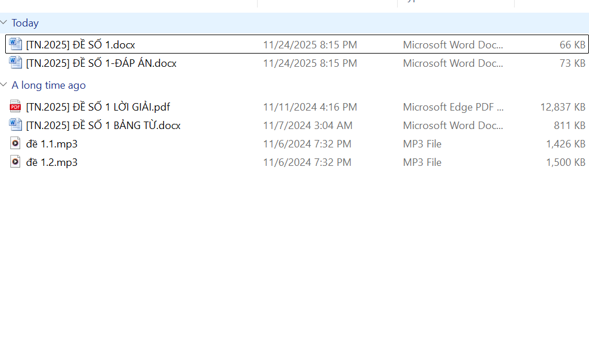Click the 1,500 KB size of đề 1.2.mp3
The image size is (589, 364).
pyautogui.click(x=565, y=162)
